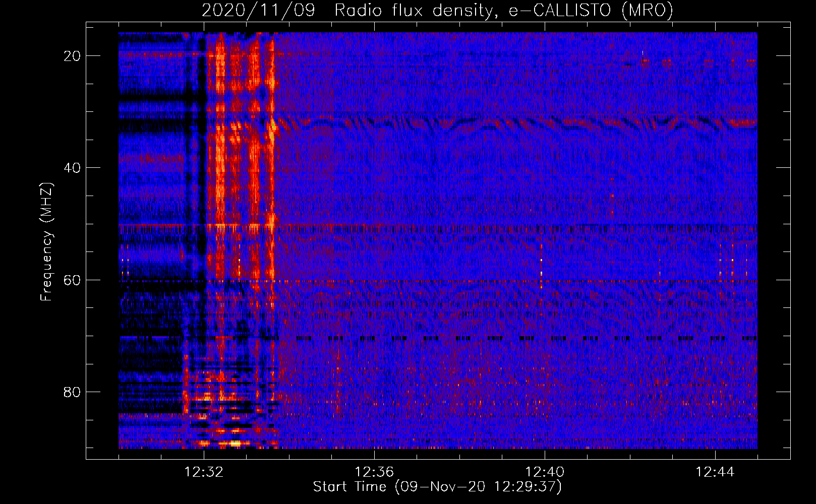Click the time tick label '12:40'
The width and height of the screenshot is (816, 504).
coord(545,472)
